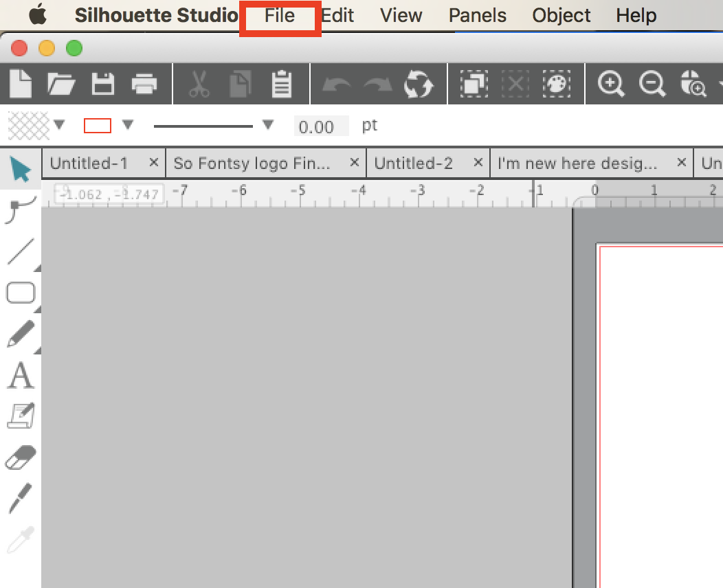The width and height of the screenshot is (723, 588).
Task: Choose the Rounded Rectangle tool
Action: click(21, 293)
